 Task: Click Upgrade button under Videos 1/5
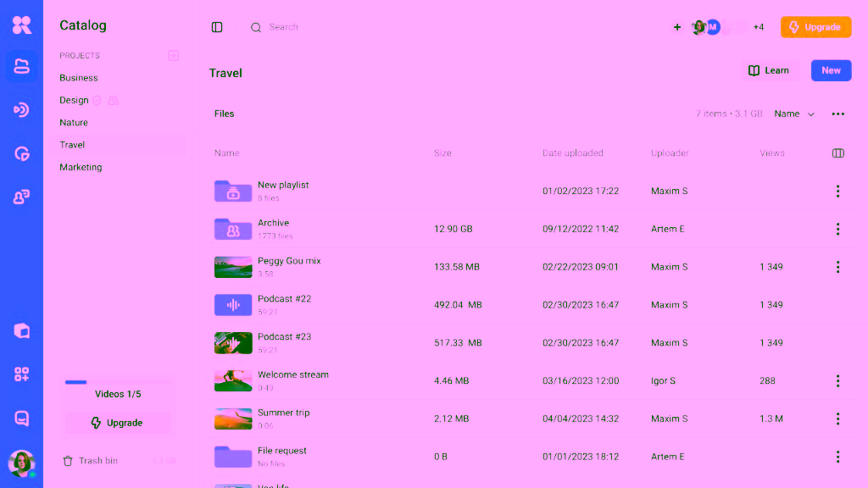click(x=117, y=423)
